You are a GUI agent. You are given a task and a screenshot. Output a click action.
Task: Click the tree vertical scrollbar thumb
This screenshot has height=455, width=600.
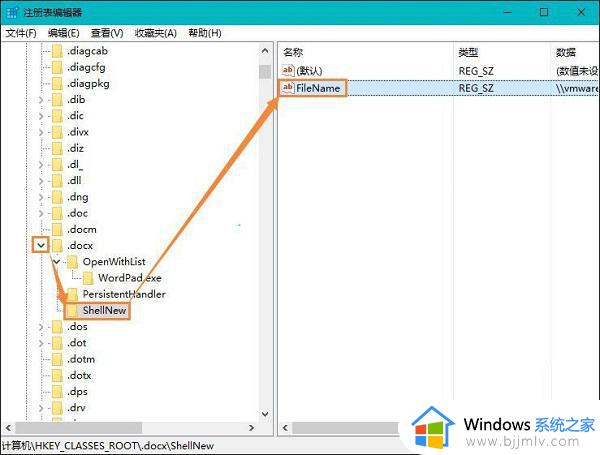(x=265, y=72)
